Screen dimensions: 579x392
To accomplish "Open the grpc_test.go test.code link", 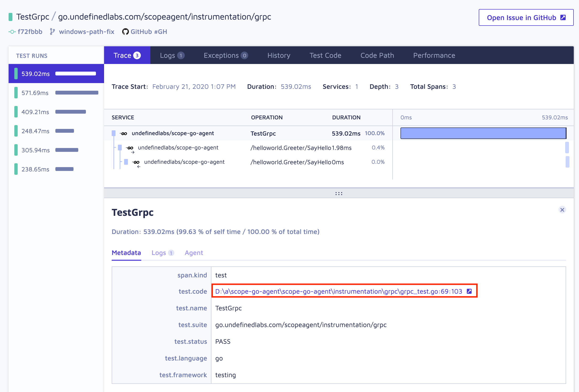I will tap(338, 291).
